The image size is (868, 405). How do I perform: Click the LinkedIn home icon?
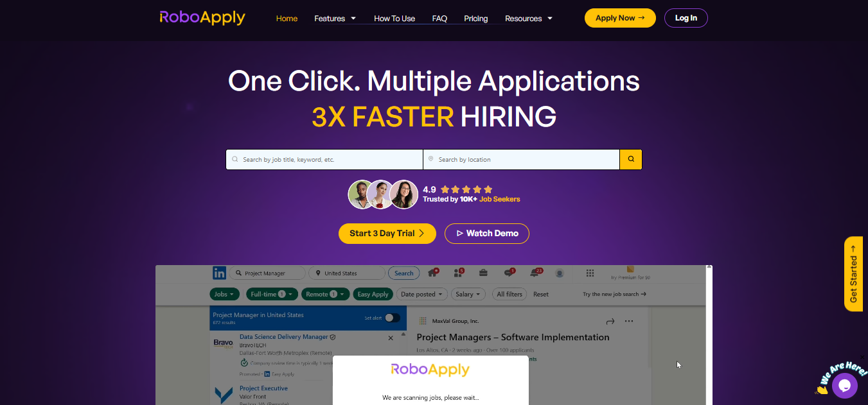tap(432, 273)
